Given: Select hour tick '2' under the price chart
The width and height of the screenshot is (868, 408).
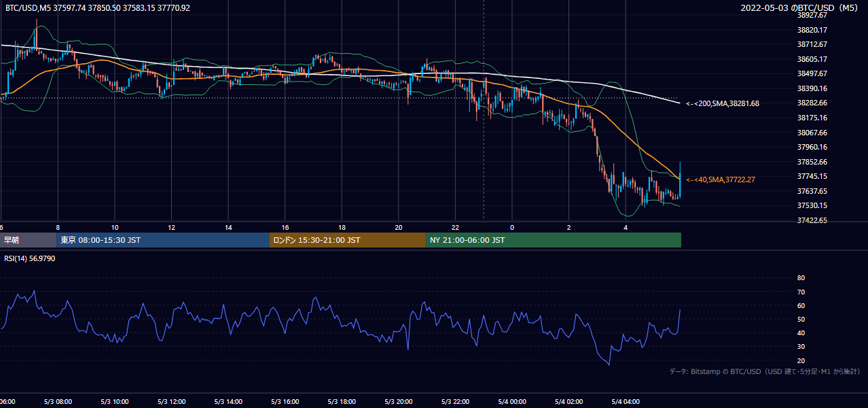Looking at the screenshot, I should tap(569, 227).
